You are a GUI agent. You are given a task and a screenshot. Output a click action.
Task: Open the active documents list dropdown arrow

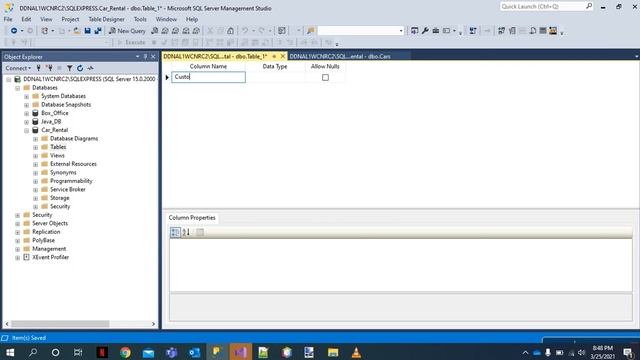636,56
